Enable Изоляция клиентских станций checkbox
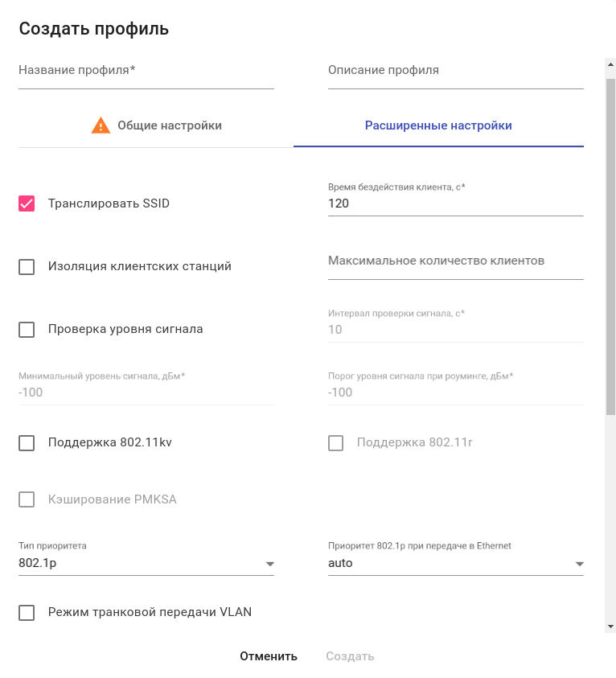616x678 pixels. tap(27, 266)
